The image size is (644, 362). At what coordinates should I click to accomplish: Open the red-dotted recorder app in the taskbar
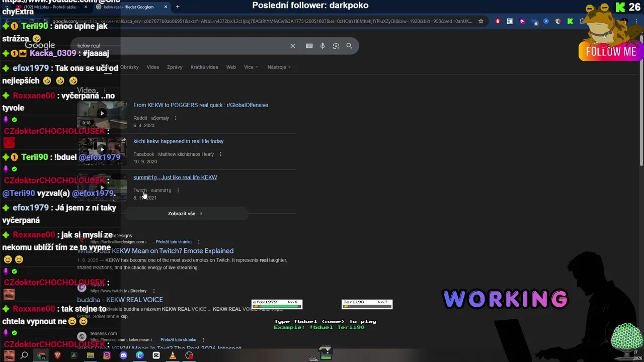click(189, 355)
